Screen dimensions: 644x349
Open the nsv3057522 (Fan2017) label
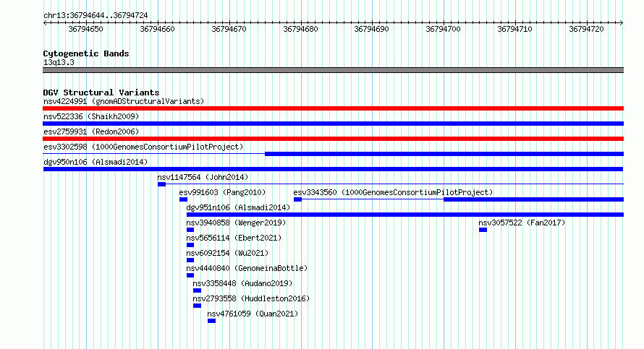pyautogui.click(x=522, y=223)
